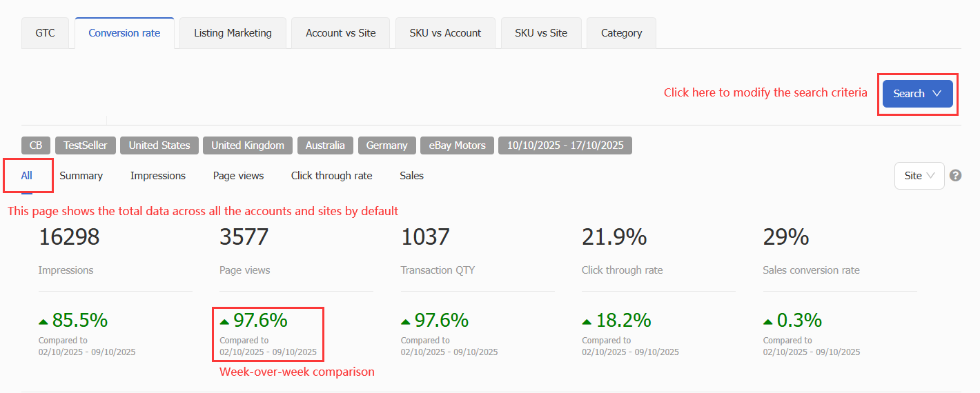Click the eBay Motors filter tag
This screenshot has width=980, height=393.
(x=457, y=145)
